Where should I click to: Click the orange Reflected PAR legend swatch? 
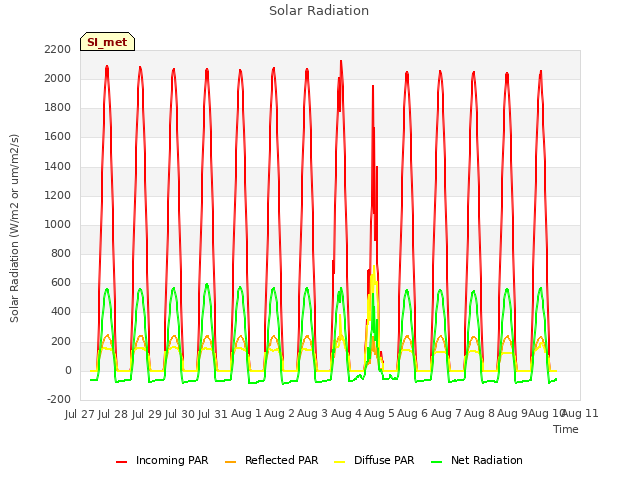pyautogui.click(x=231, y=462)
